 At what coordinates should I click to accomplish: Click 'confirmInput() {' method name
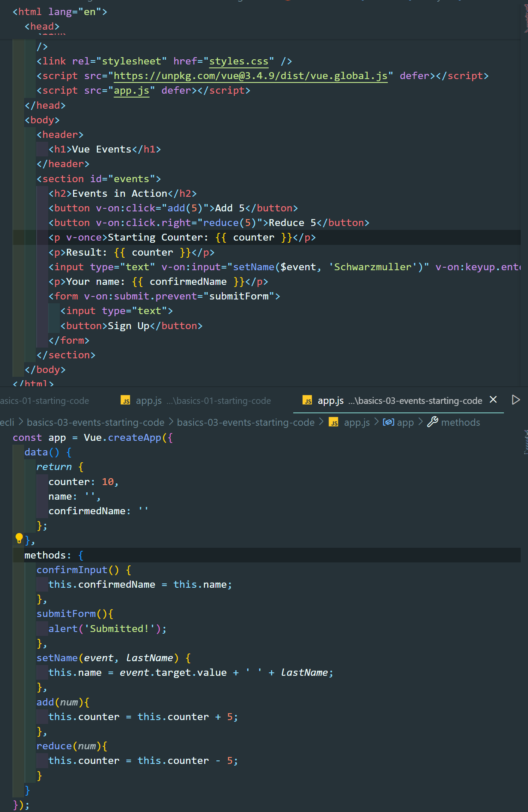84,570
